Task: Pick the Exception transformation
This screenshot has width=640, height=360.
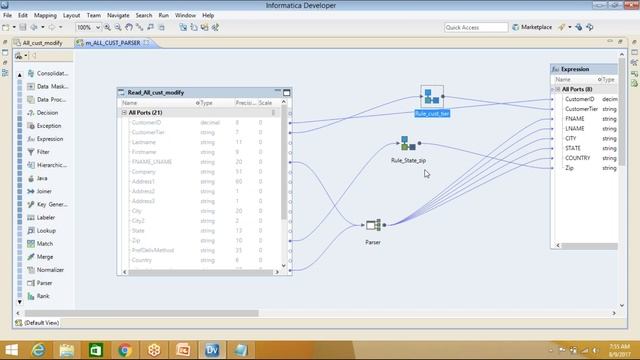Action: [x=44, y=126]
